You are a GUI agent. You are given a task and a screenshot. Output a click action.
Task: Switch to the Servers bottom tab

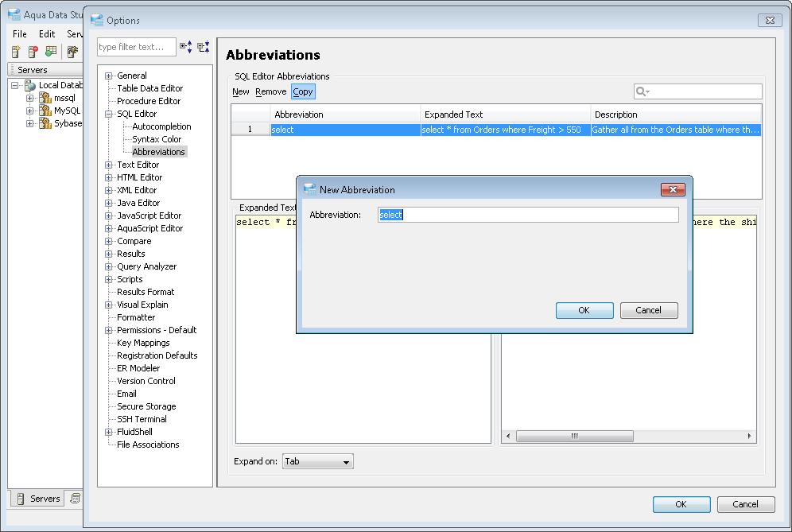38,499
